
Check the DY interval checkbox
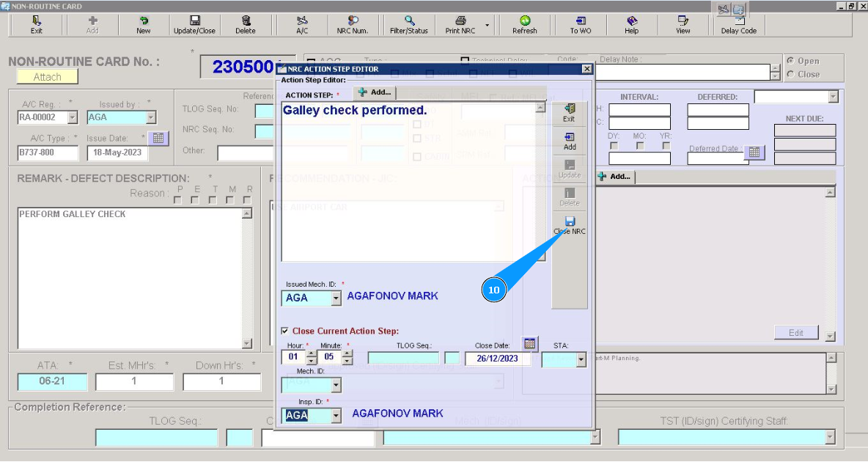click(614, 146)
